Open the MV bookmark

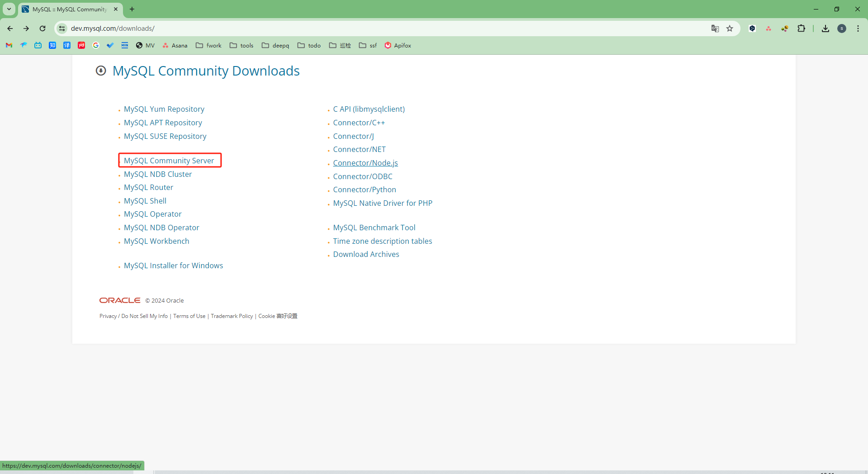click(x=145, y=45)
